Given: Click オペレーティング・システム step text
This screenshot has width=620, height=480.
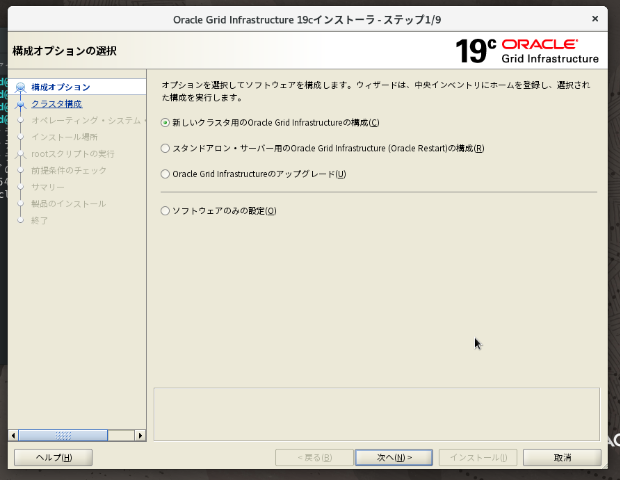Looking at the screenshot, I should pyautogui.click(x=88, y=120).
